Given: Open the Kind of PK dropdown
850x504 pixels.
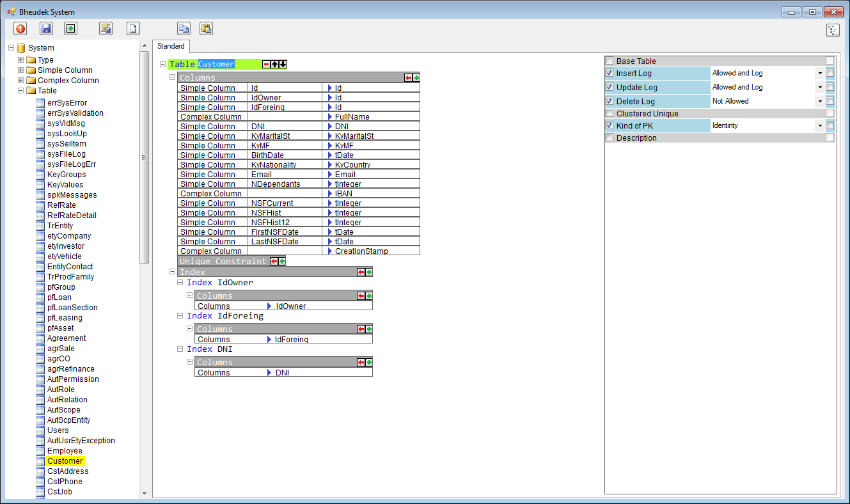Looking at the screenshot, I should pos(819,126).
